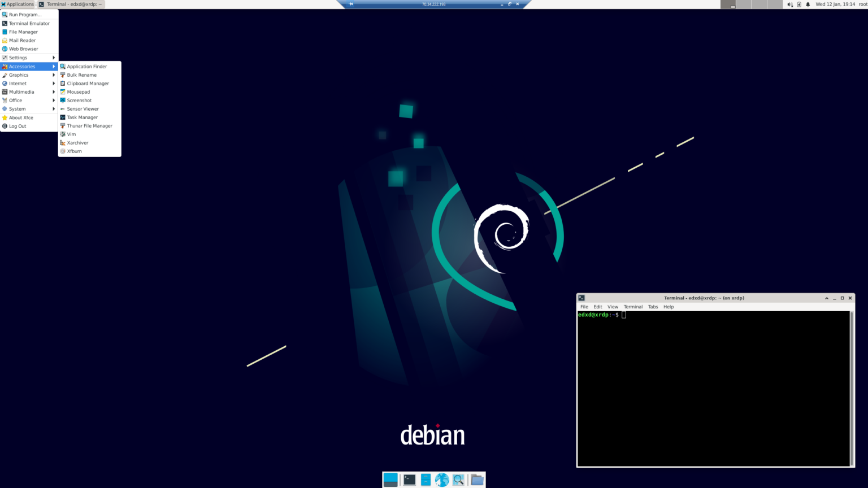The width and height of the screenshot is (868, 488).
Task: Launch Application Finder magnifier icon in dock
Action: [x=458, y=480]
